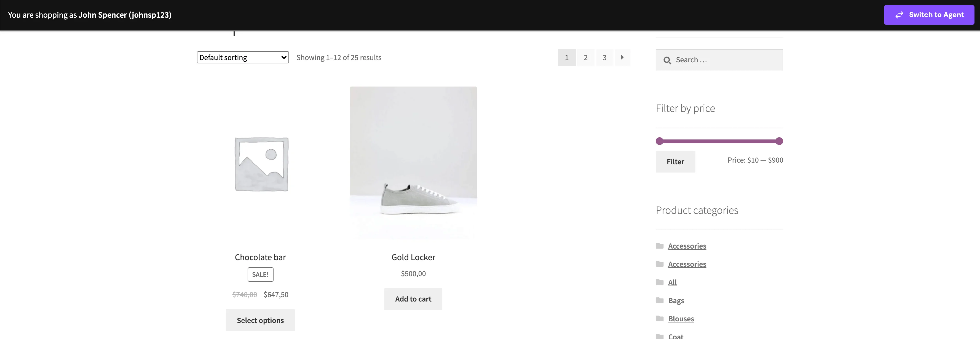Viewport: 980px width, 339px height.
Task: Click the Gold Locker sneaker thumbnail
Action: click(413, 163)
